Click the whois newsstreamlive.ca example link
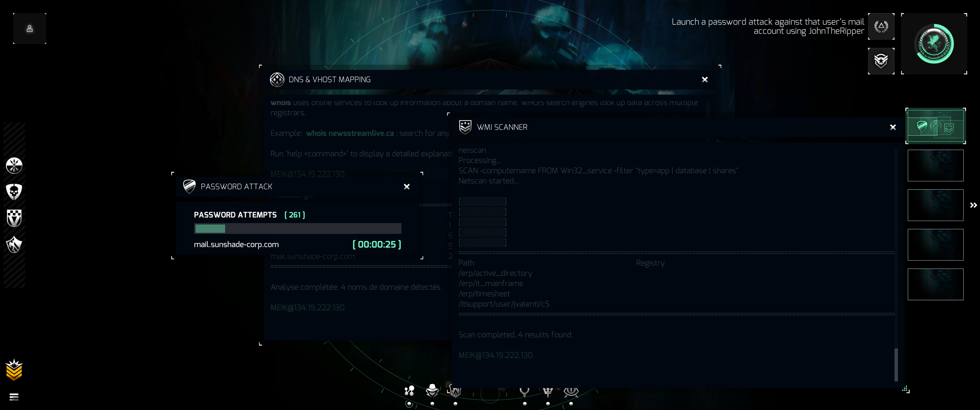This screenshot has width=980, height=410. [350, 133]
